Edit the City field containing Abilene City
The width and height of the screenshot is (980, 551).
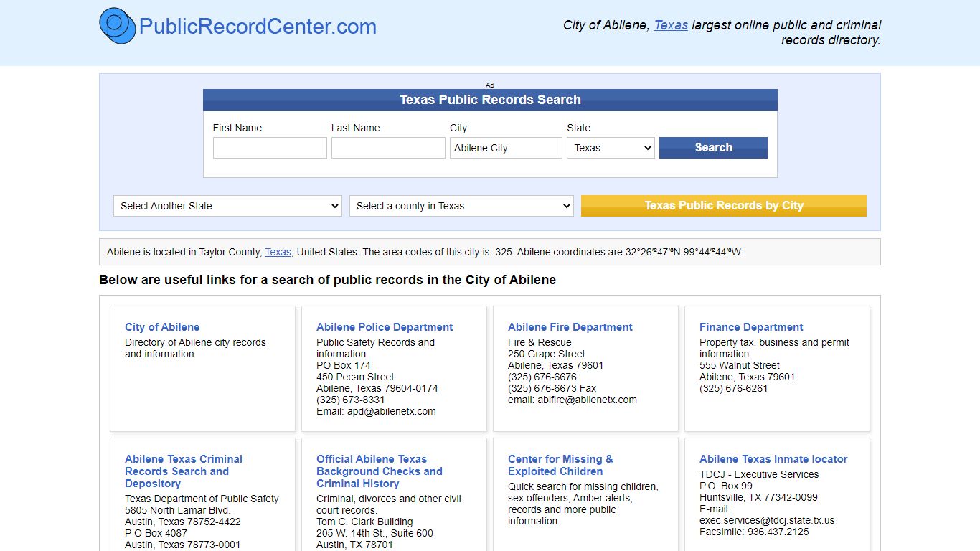506,148
